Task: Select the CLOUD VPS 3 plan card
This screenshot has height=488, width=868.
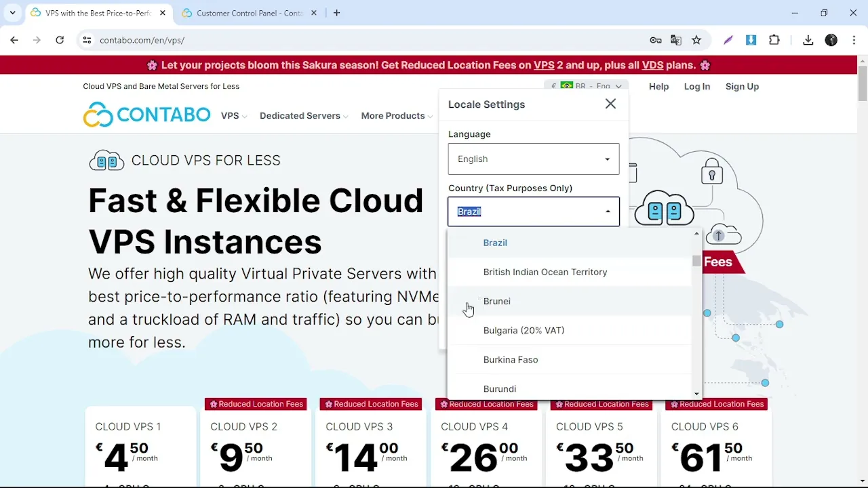Action: [370, 447]
